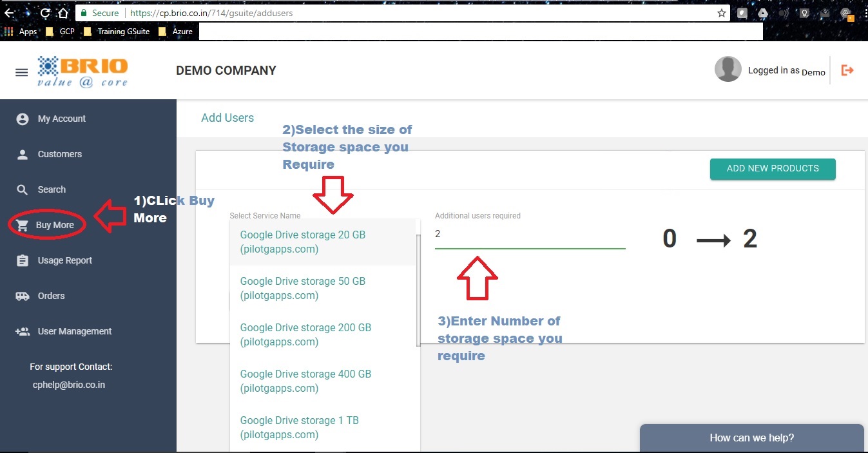
Task: Click the User Management add-people icon
Action: pos(23,332)
